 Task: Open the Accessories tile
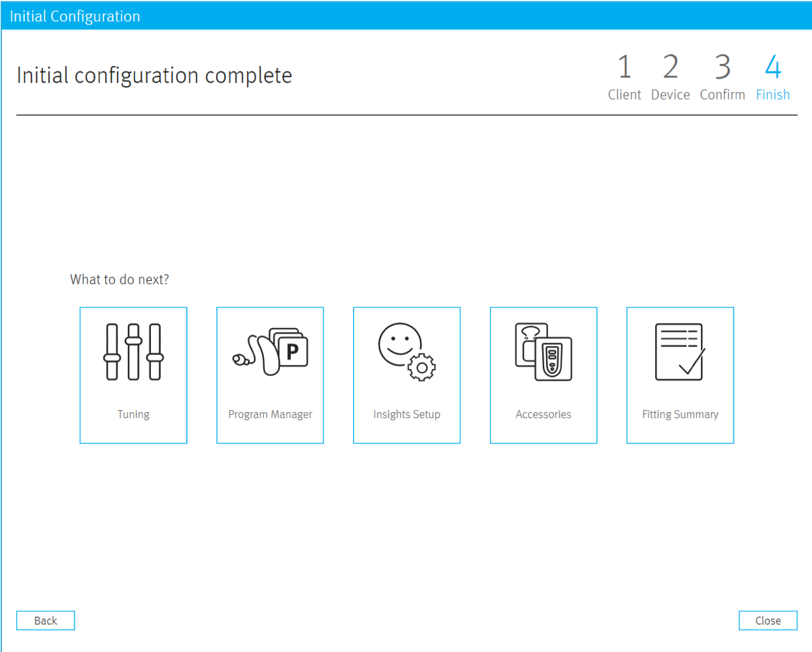pyautogui.click(x=543, y=376)
